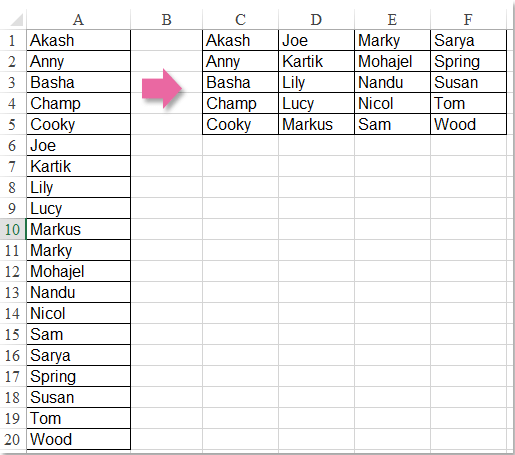515x455 pixels.
Task: Select column C header
Action: pyautogui.click(x=240, y=20)
